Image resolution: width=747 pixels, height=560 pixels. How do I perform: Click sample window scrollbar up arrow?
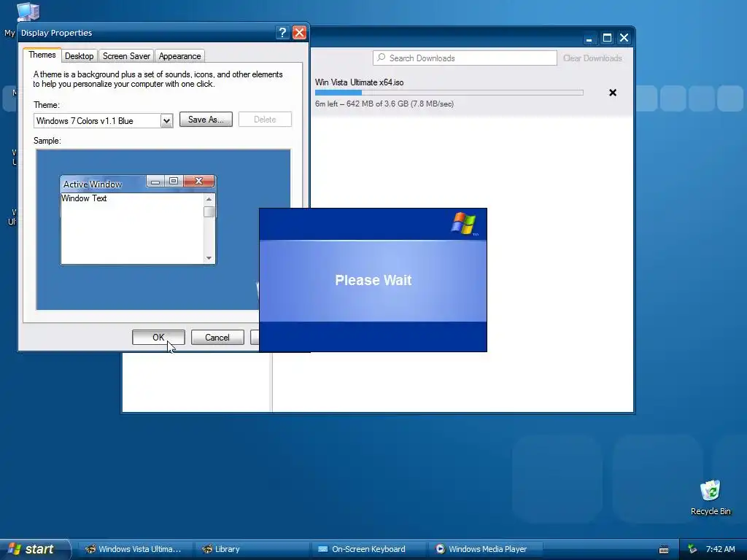209,199
